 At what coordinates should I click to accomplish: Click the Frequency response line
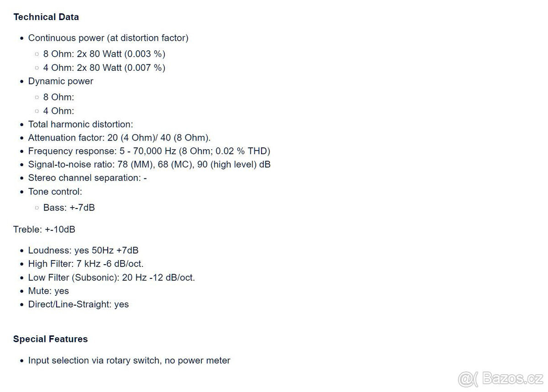[x=149, y=151]
